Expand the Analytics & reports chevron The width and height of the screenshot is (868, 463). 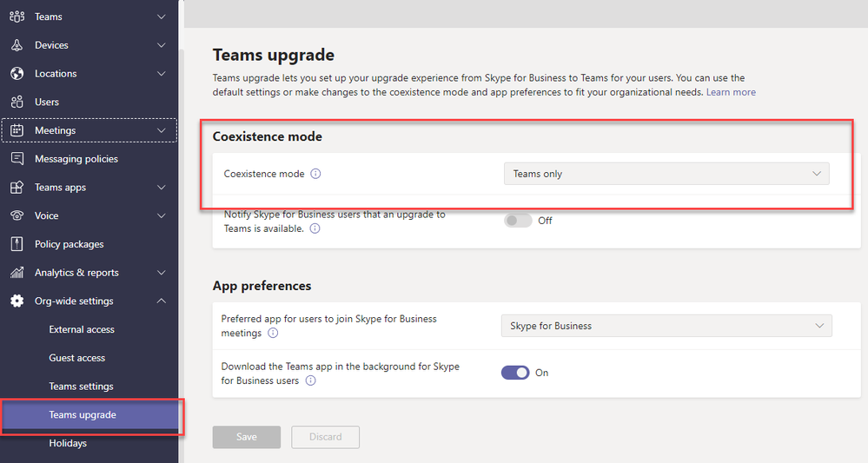click(161, 273)
